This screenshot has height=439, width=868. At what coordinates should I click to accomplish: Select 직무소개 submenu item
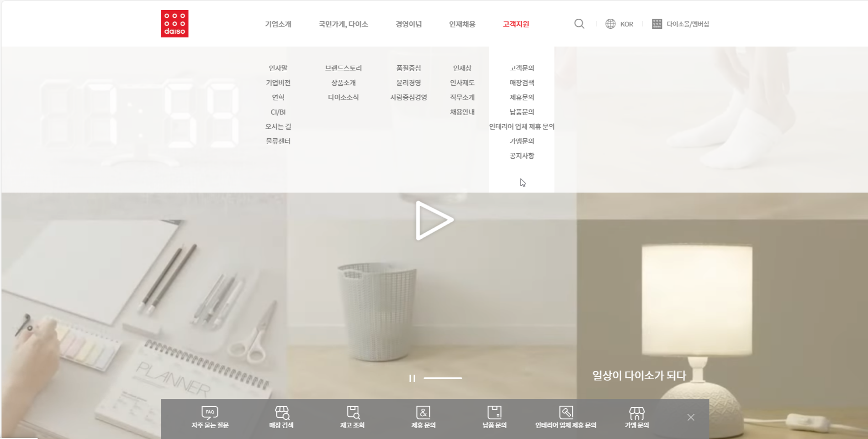(x=462, y=97)
